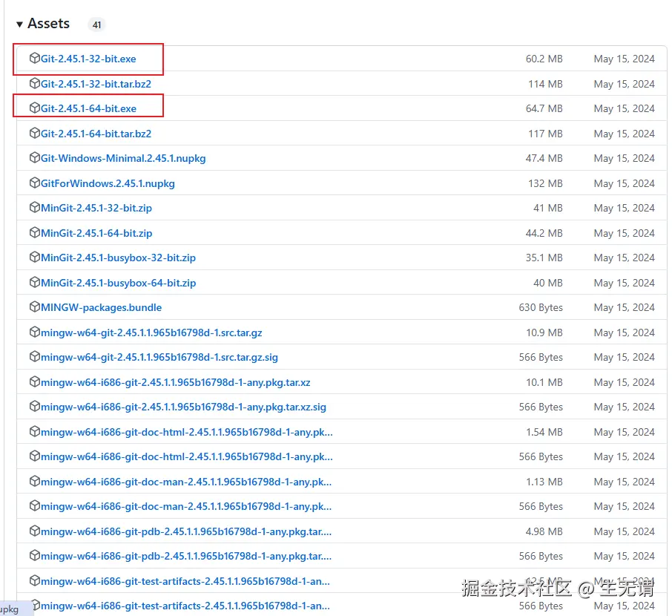Viewport: 672px width, 616px height.
Task: Click the package icon beside 1.13 MB git-doc-man
Action: click(35, 481)
